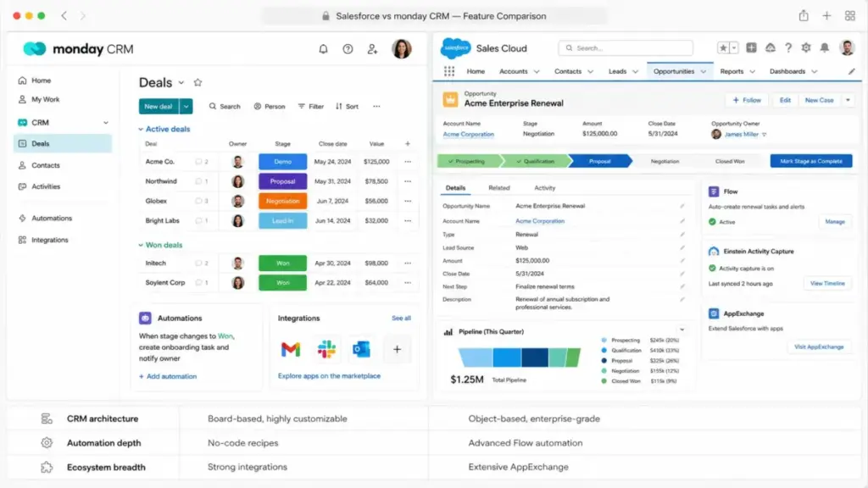Screen dimensions: 868x488
Task: Click the Outlook integration icon
Action: coord(361,349)
